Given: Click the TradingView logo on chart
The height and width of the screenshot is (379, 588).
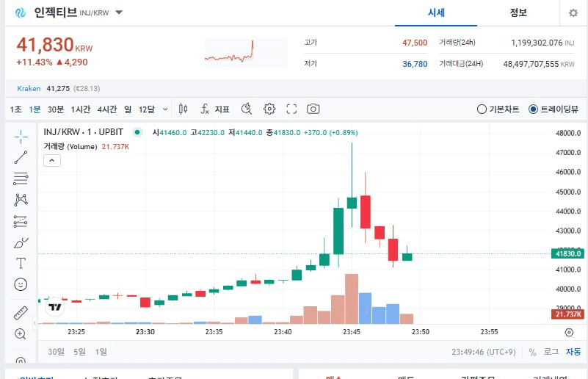Looking at the screenshot, I should pos(55,307).
